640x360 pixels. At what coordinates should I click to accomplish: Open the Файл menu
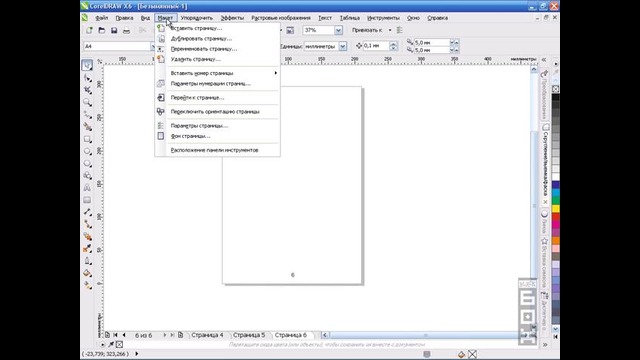point(102,18)
